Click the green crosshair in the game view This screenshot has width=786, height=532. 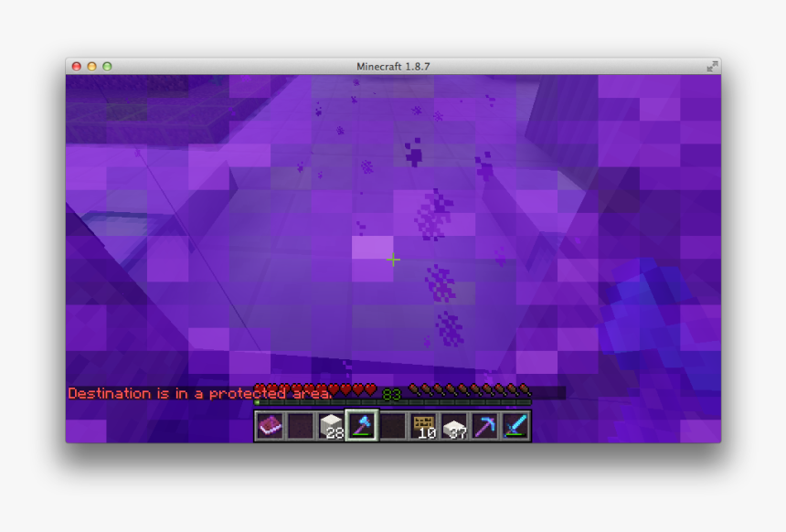pyautogui.click(x=394, y=260)
